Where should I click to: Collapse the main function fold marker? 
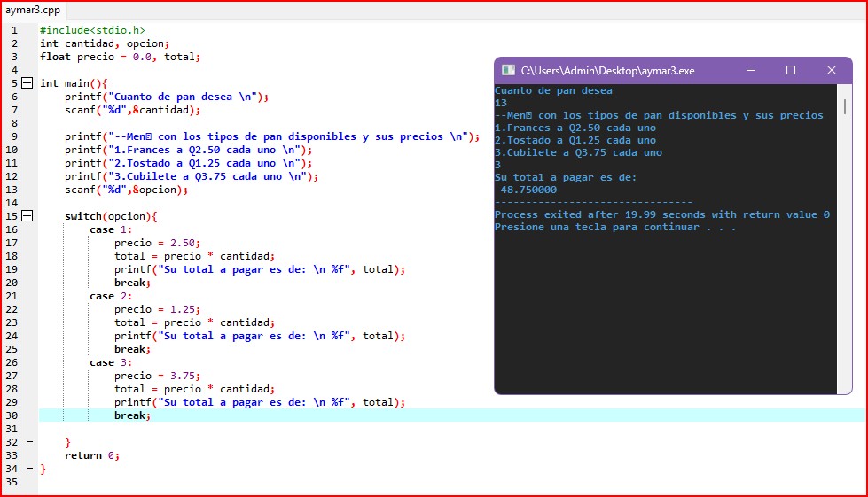click(x=27, y=83)
